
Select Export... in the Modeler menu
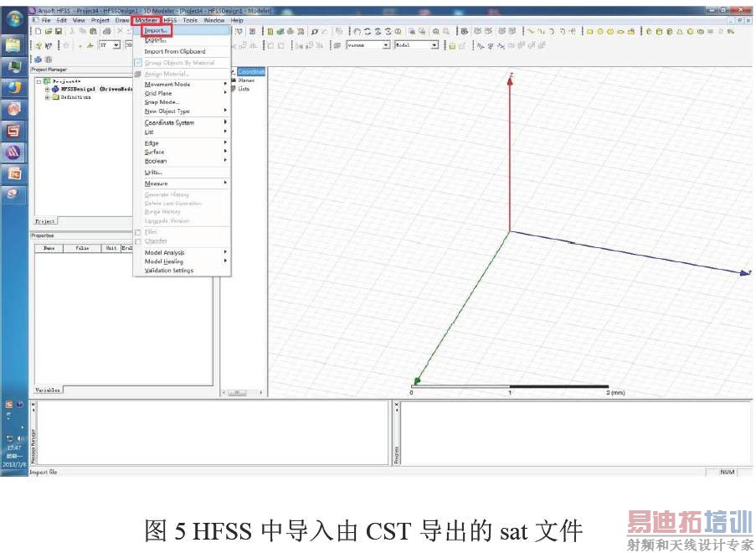(x=183, y=40)
